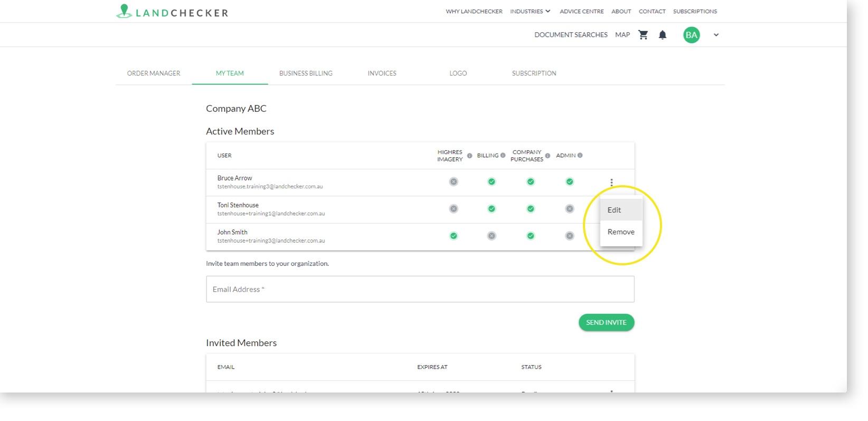Click the Send Invite button
Screen dimensions: 868x421
[x=606, y=322]
